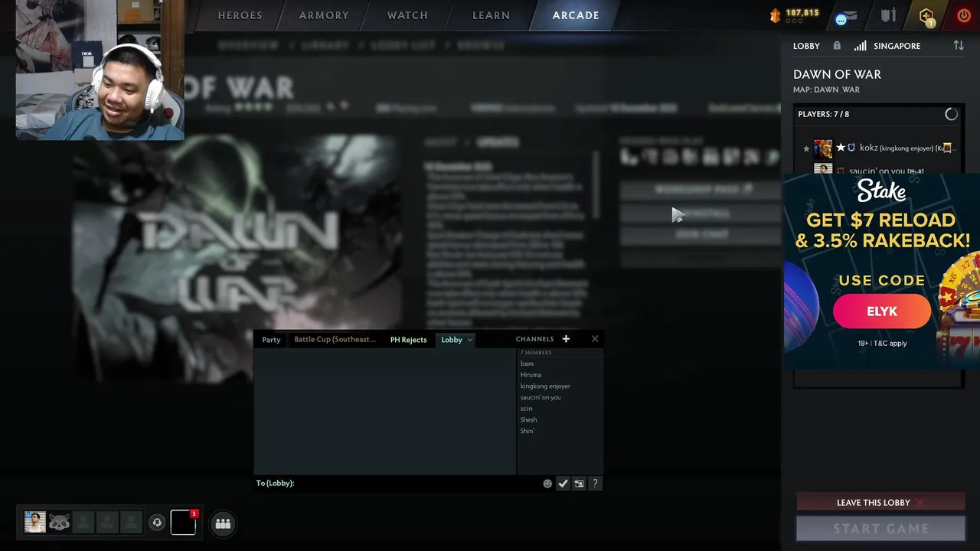Select kingkong enjoyer in the members list
The width and height of the screenshot is (980, 551).
(x=545, y=386)
